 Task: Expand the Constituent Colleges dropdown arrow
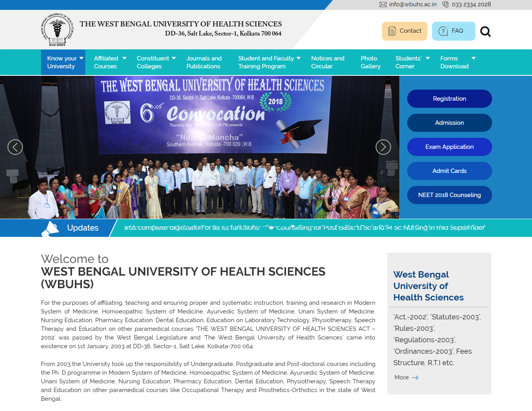point(174,58)
